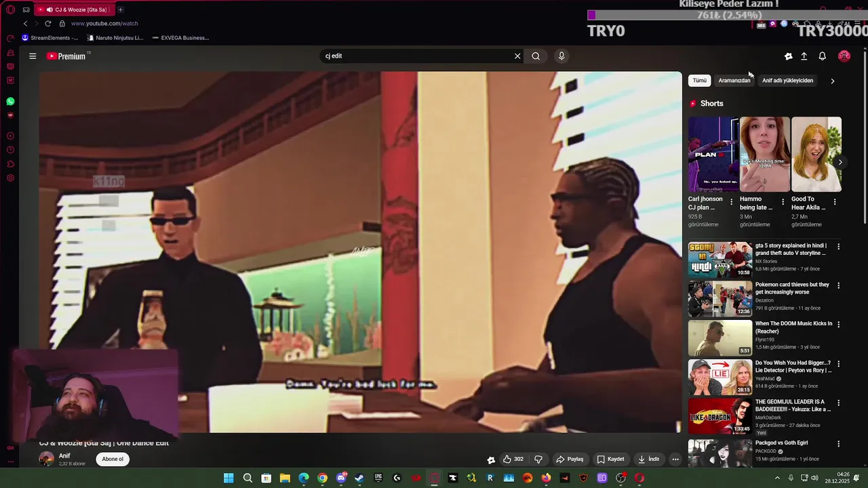Open the Lie Detector Peyton vs Rory video
868x488 pixels.
point(793,367)
